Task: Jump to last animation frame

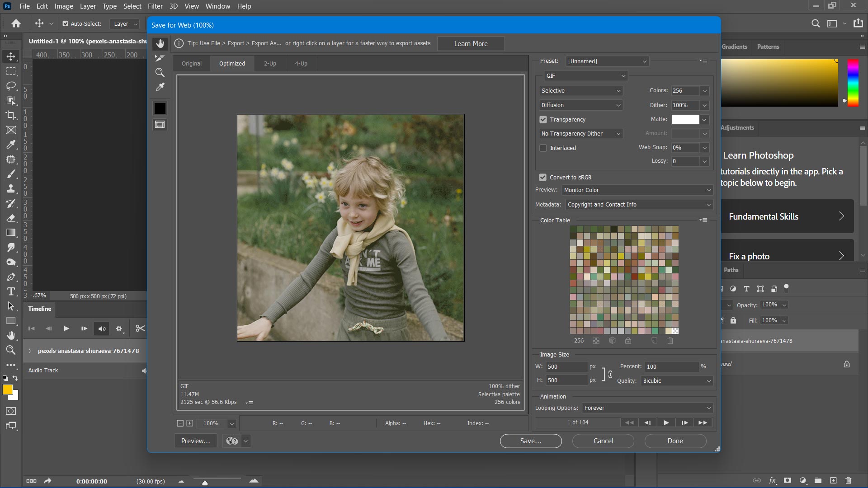Action: click(x=703, y=422)
